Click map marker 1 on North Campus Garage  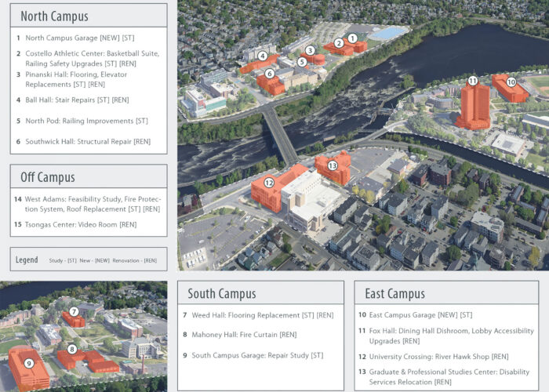coord(352,38)
